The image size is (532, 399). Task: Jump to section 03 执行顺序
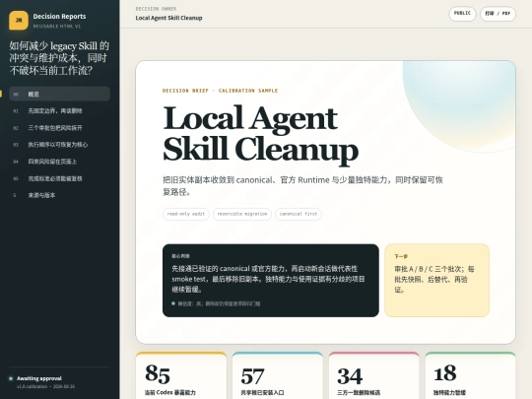point(60,145)
